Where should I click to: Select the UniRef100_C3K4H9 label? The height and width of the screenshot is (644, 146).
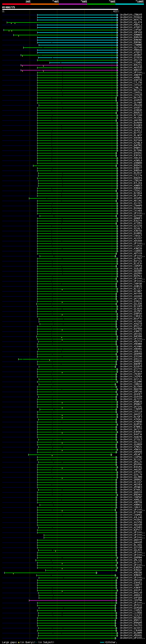pyautogui.click(x=131, y=630)
